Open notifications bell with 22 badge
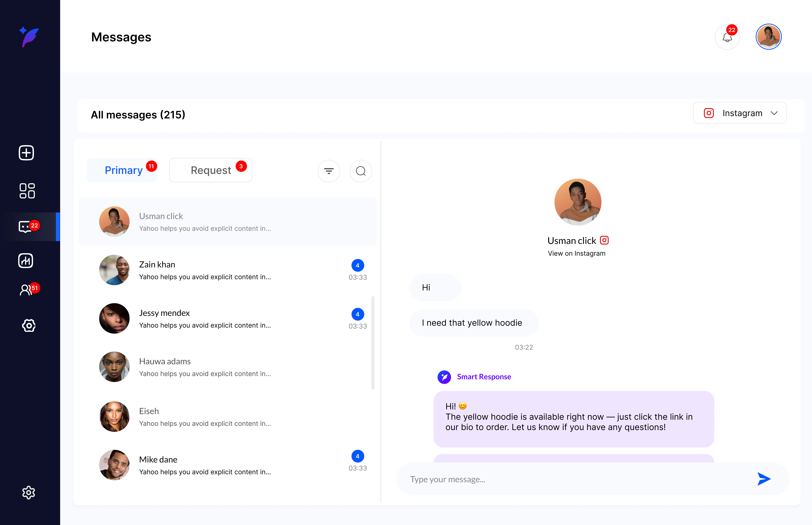The width and height of the screenshot is (812, 525). tap(727, 37)
